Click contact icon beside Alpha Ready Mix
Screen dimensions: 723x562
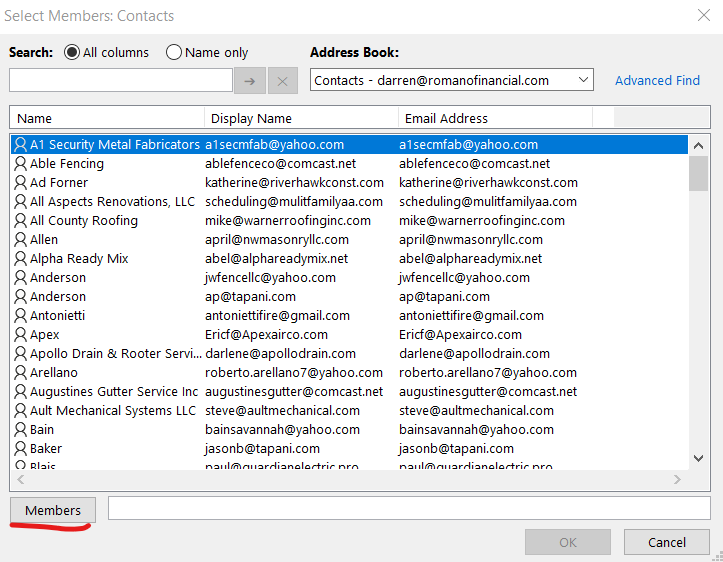(x=20, y=259)
